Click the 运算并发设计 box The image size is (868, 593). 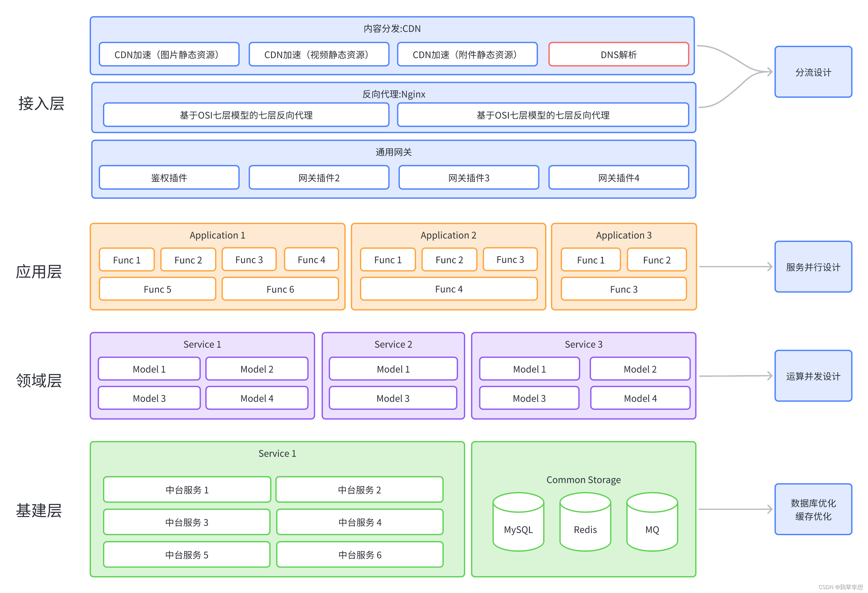[x=813, y=376]
